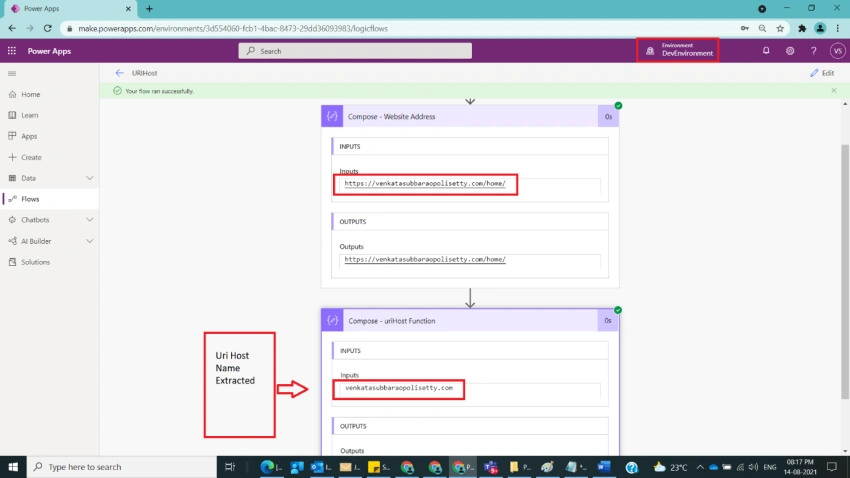
Task: Show hidden system tray icons
Action: (700, 467)
